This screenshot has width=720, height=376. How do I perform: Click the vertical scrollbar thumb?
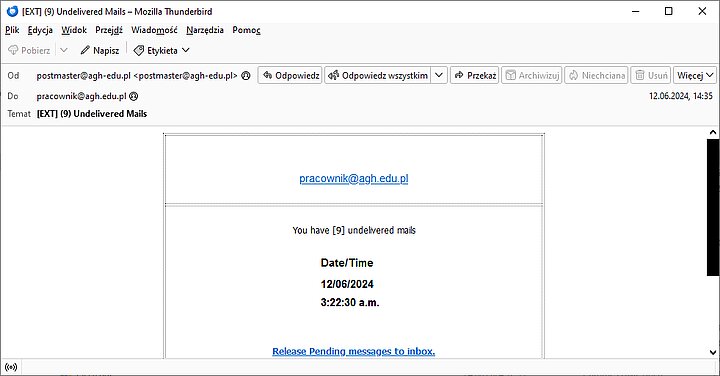713,207
